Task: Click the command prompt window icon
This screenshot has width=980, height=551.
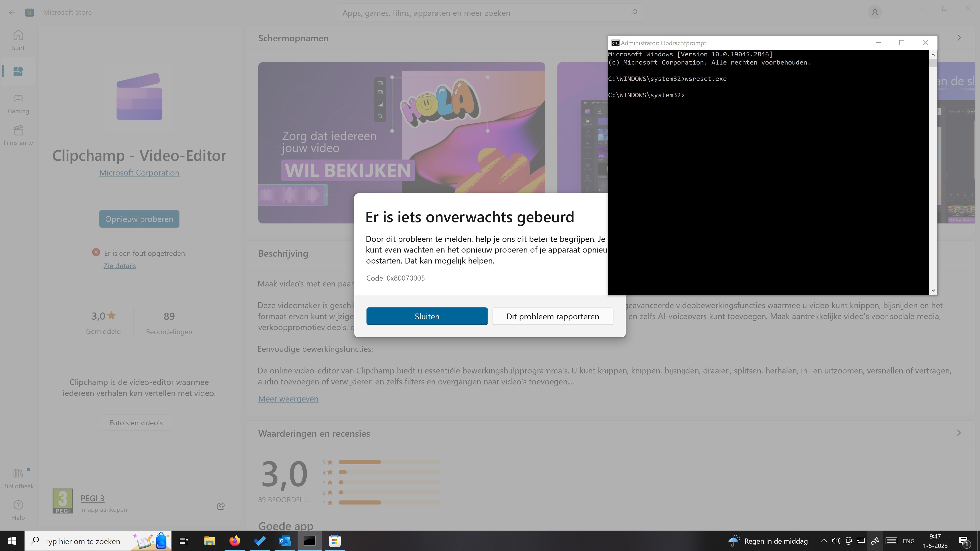Action: click(x=615, y=43)
